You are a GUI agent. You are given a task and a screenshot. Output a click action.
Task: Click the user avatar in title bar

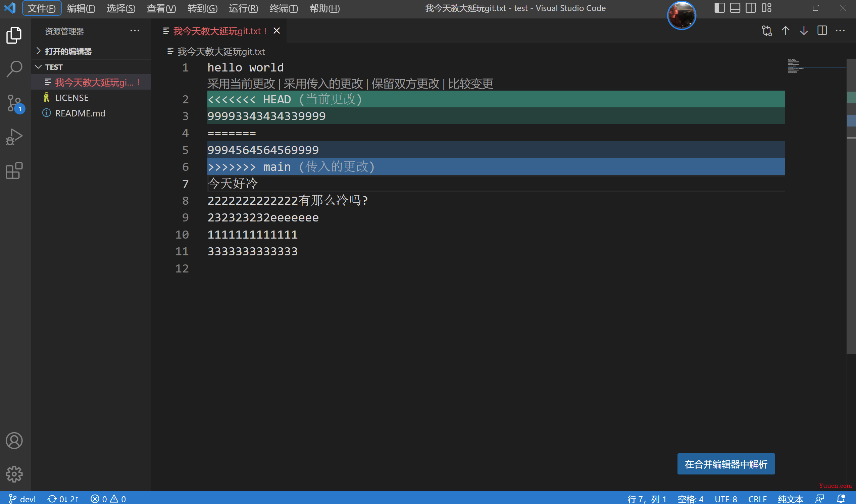[x=682, y=15]
